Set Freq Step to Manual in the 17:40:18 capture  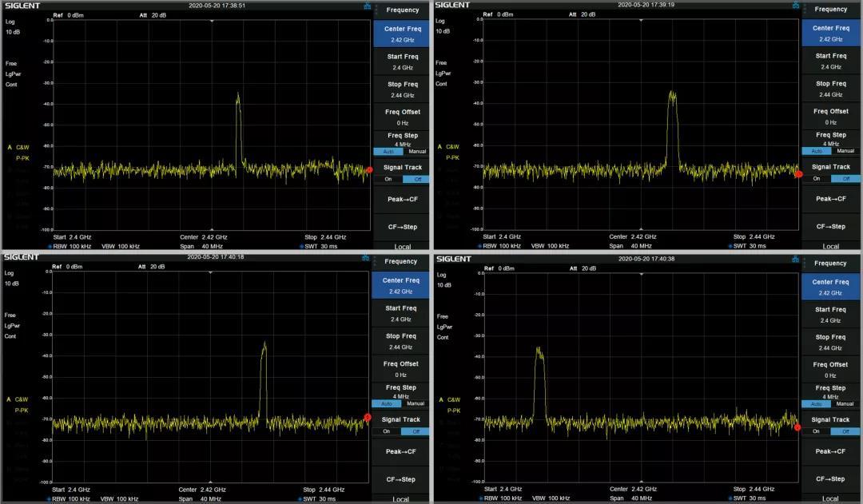point(415,403)
